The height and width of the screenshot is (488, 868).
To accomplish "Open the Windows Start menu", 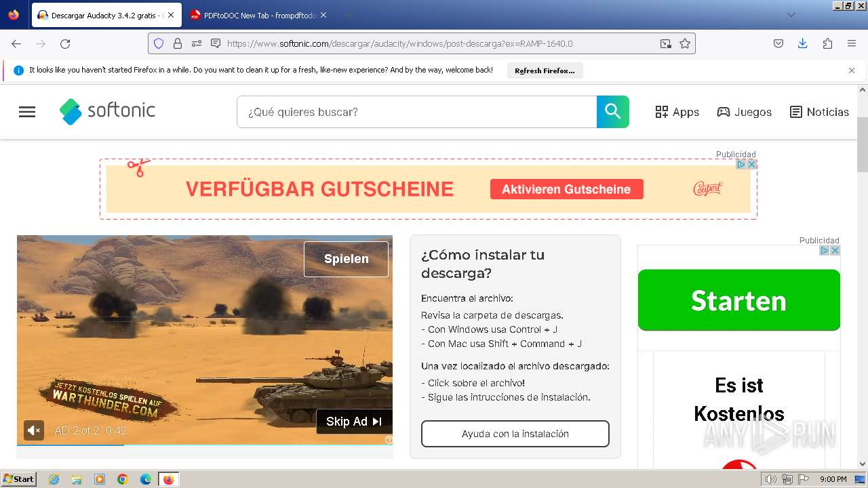I will pos(18,479).
